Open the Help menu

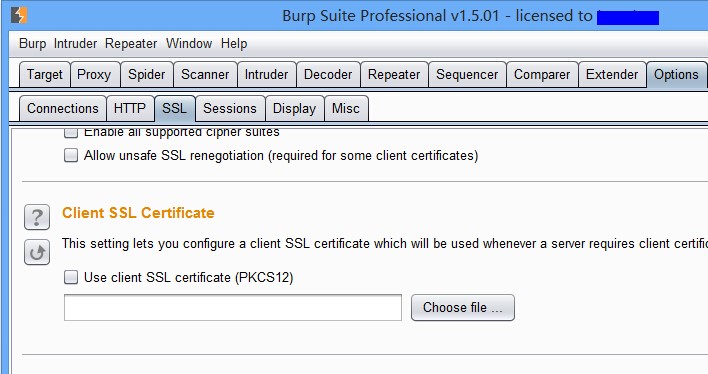coord(234,44)
